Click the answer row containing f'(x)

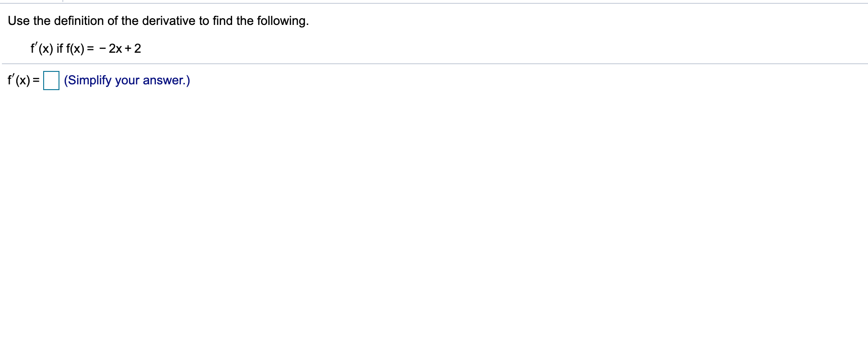click(x=96, y=81)
